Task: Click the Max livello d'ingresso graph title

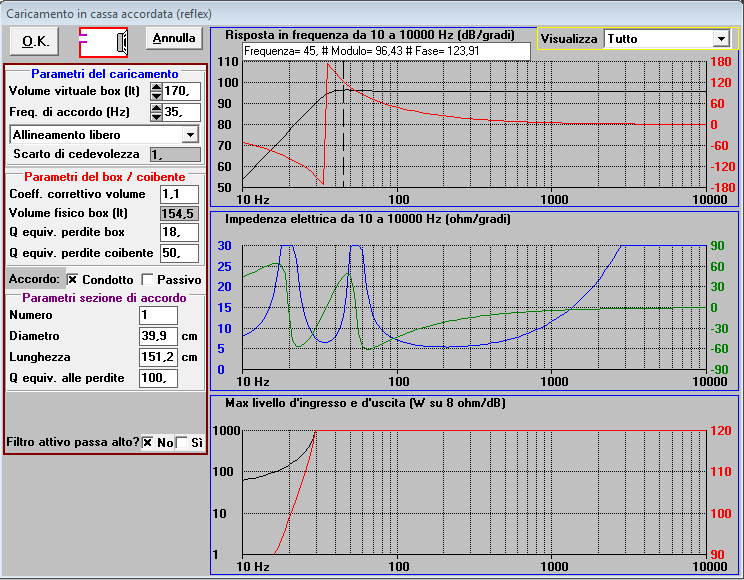Action: [365, 403]
